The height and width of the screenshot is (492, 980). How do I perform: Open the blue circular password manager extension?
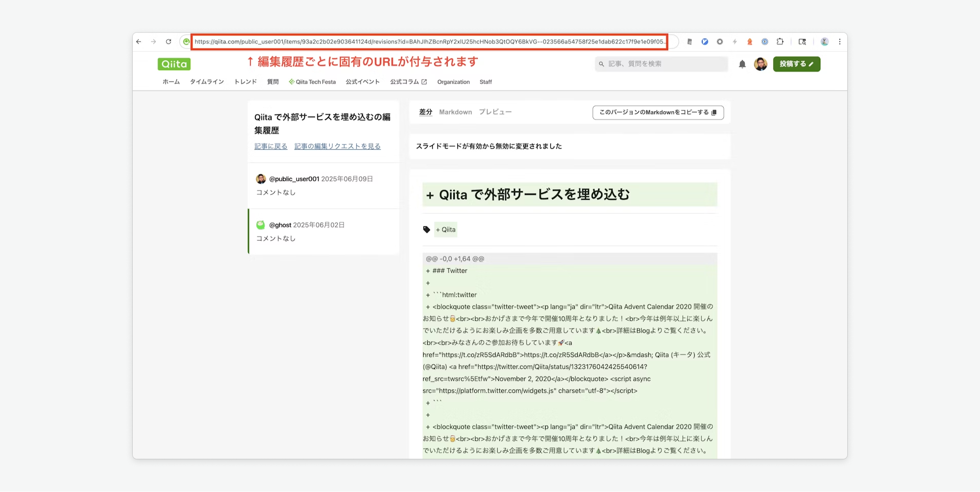click(765, 42)
